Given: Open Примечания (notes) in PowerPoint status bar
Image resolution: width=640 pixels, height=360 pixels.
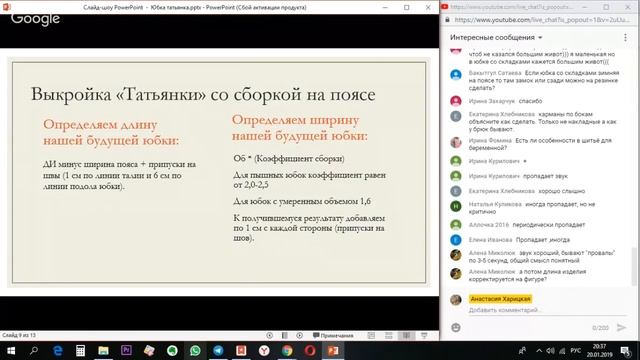Looking at the screenshot, I should tap(333, 336).
